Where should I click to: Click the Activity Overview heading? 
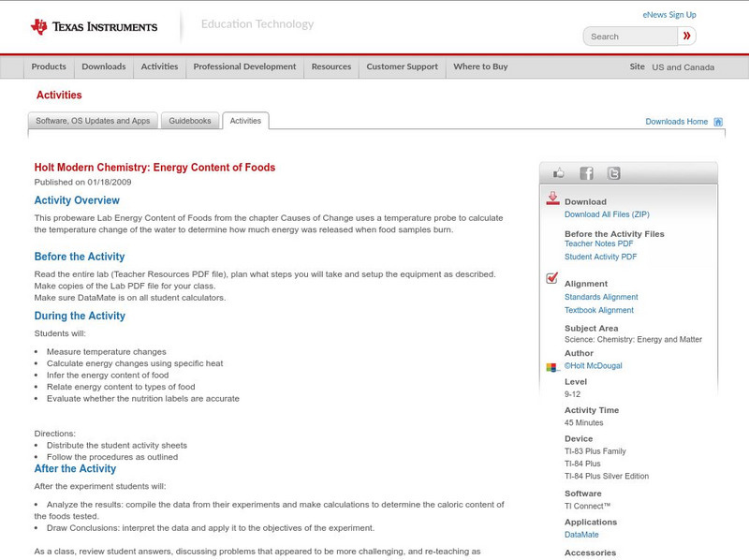pos(77,200)
